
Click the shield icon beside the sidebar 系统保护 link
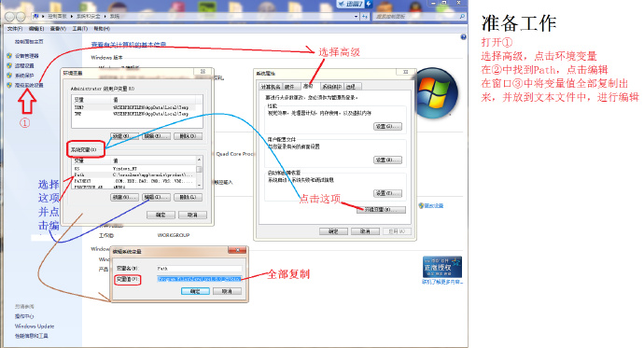tap(9, 75)
